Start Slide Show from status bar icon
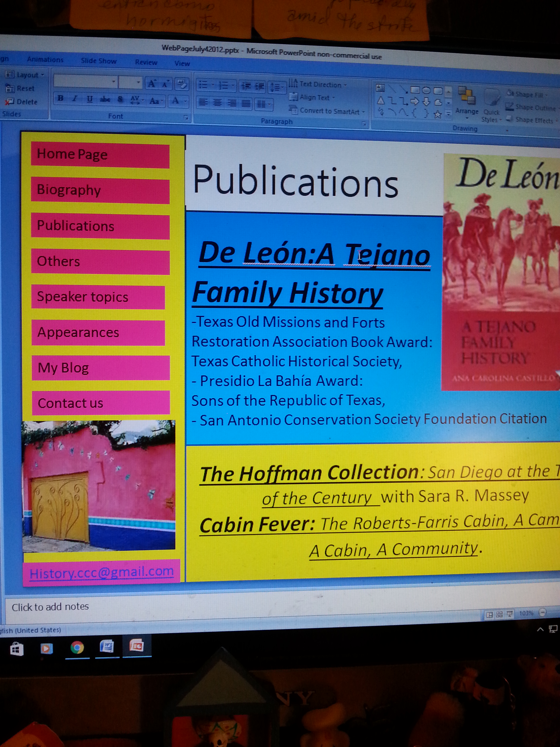This screenshot has height=747, width=560. tap(510, 614)
